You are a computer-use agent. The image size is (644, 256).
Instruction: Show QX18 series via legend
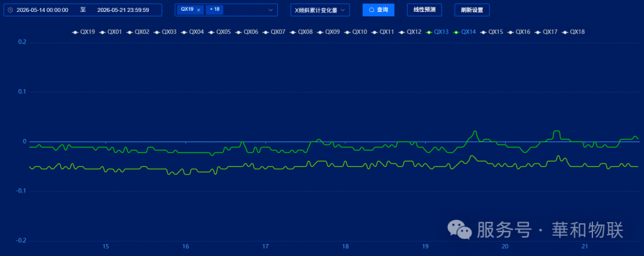(574, 31)
